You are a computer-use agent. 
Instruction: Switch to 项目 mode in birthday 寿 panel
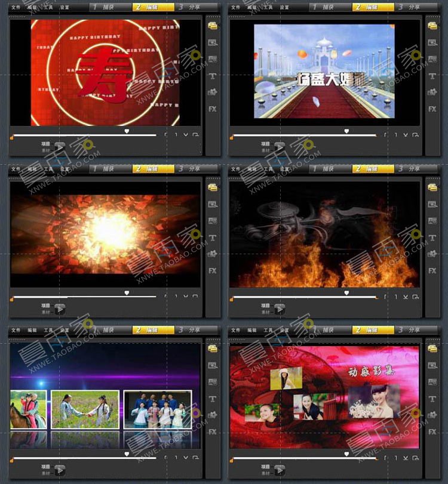tap(45, 144)
